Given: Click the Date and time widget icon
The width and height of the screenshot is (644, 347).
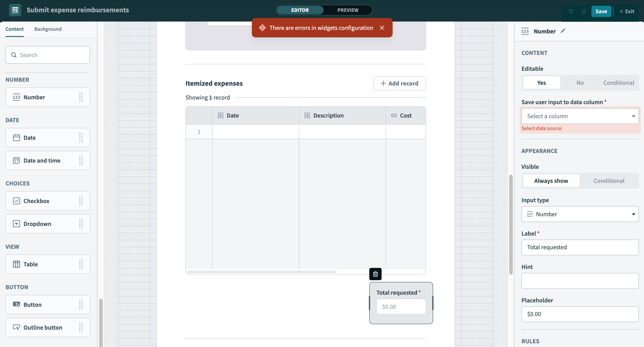Looking at the screenshot, I should [16, 160].
